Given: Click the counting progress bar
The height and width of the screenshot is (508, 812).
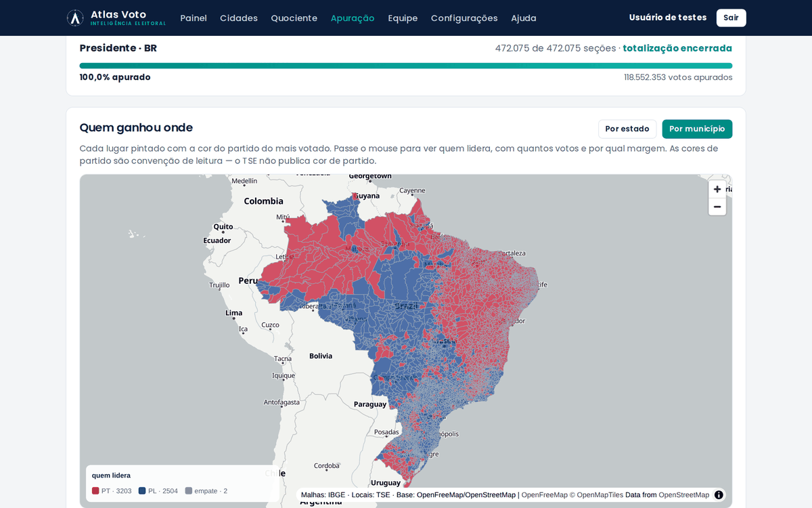Looking at the screenshot, I should [x=406, y=66].
